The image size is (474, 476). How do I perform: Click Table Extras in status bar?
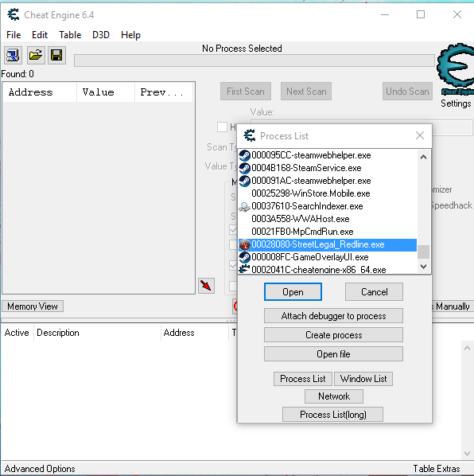pyautogui.click(x=437, y=469)
